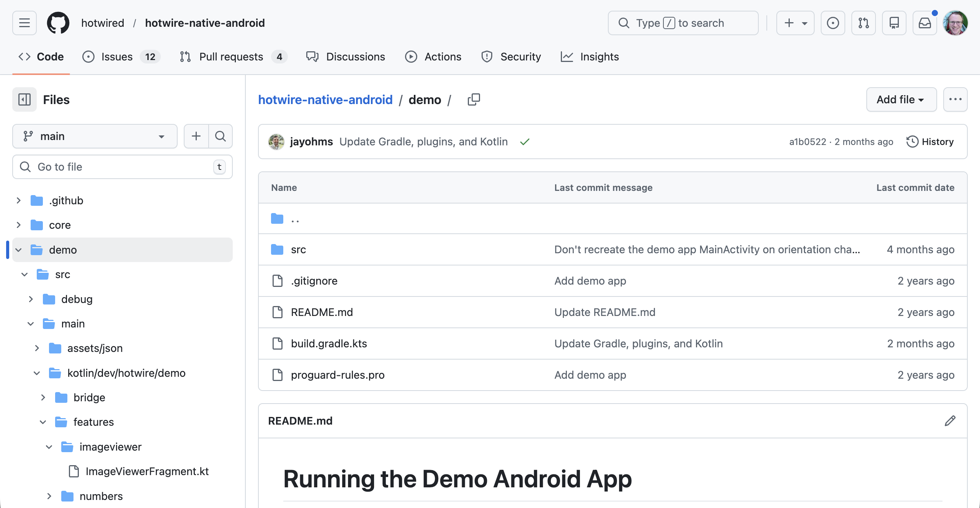Screen dimensions: 980x508
Task: Open the Add file dropdown
Action: click(x=902, y=99)
